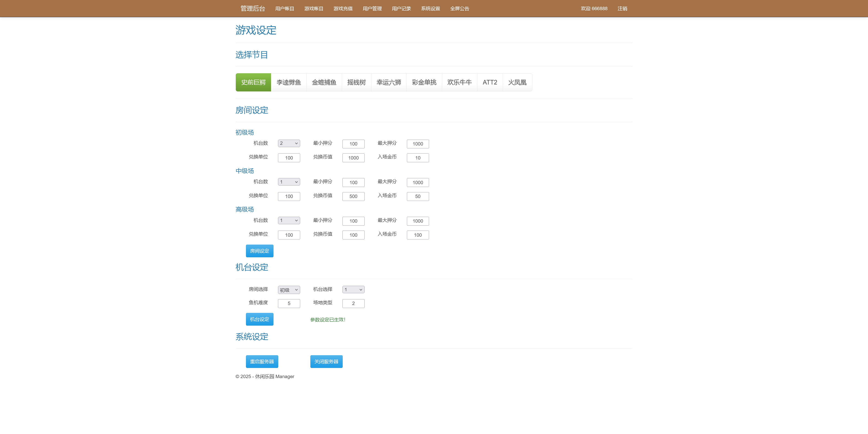Screen dimensions: 868x434
Task: Open the 初级场 机台数 dropdown
Action: click(x=288, y=143)
